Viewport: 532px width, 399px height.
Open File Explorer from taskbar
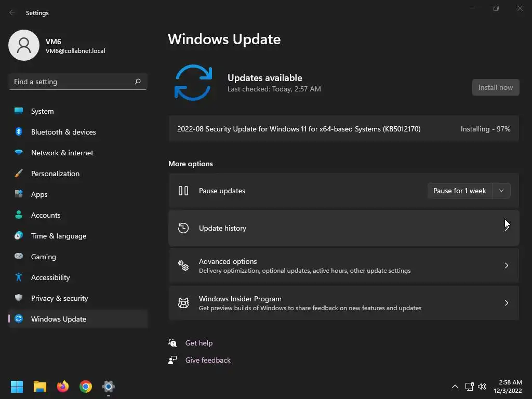(x=39, y=387)
